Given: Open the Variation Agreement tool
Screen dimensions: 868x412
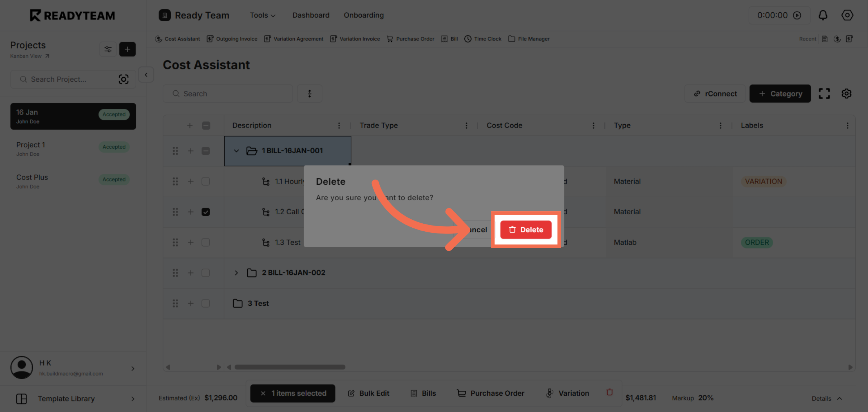Looking at the screenshot, I should [294, 39].
